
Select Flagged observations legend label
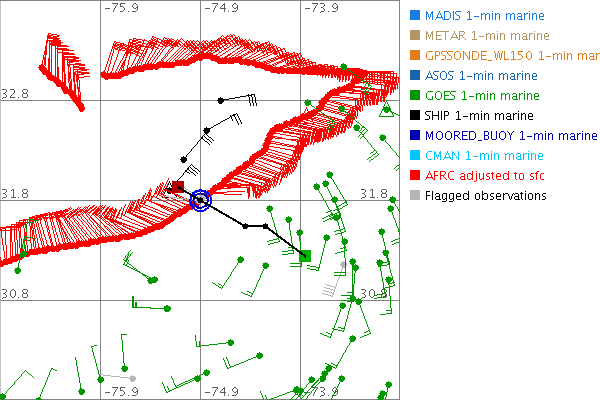(485, 195)
